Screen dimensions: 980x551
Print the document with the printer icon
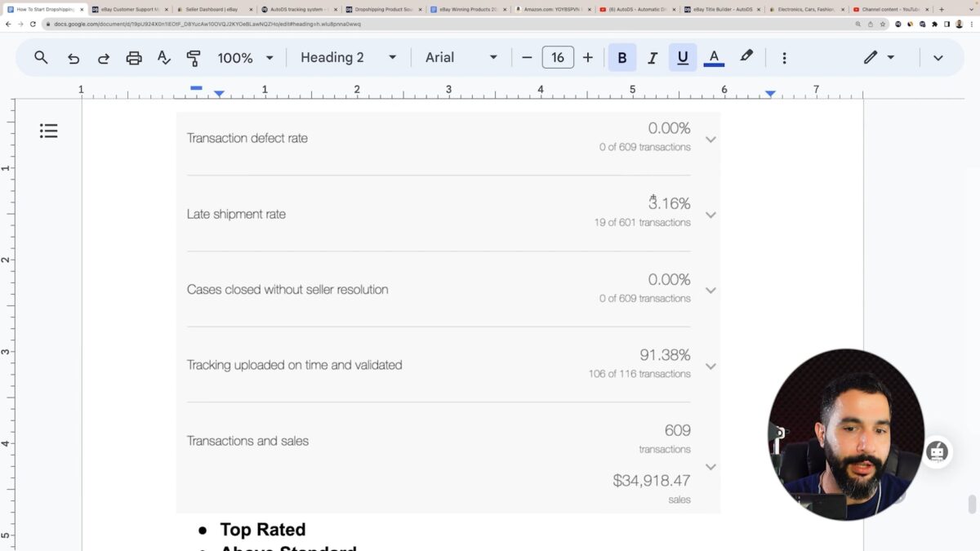134,58
